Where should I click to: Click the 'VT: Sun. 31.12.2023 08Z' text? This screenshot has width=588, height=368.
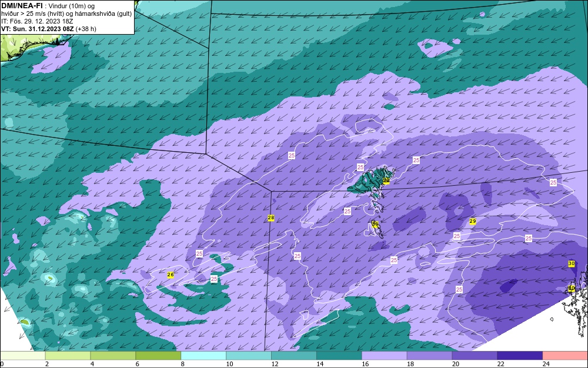[38, 29]
